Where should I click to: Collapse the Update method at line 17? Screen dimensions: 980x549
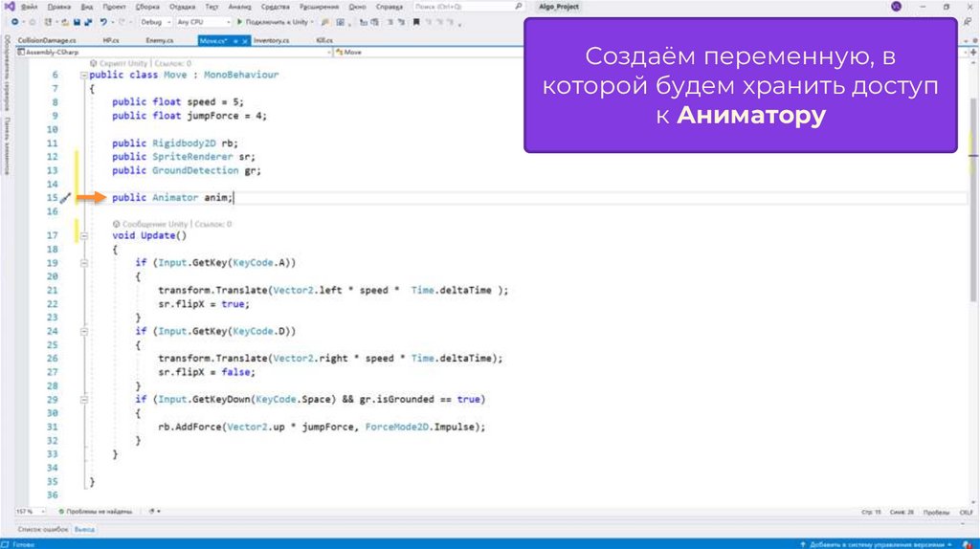[x=84, y=236]
